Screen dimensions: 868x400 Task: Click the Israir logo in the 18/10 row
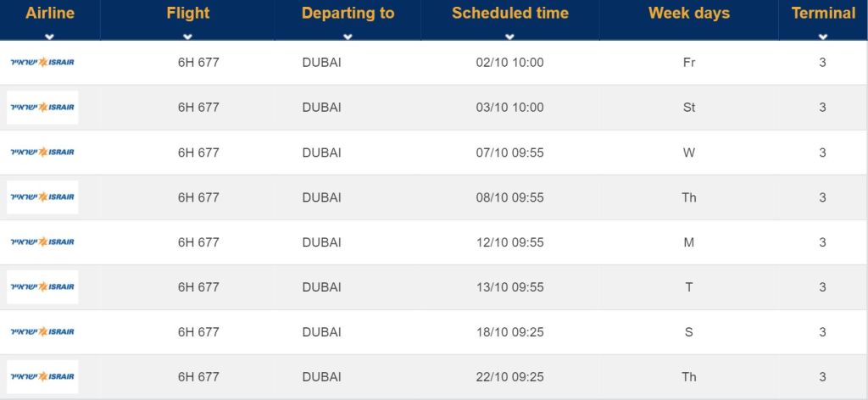click(x=42, y=331)
